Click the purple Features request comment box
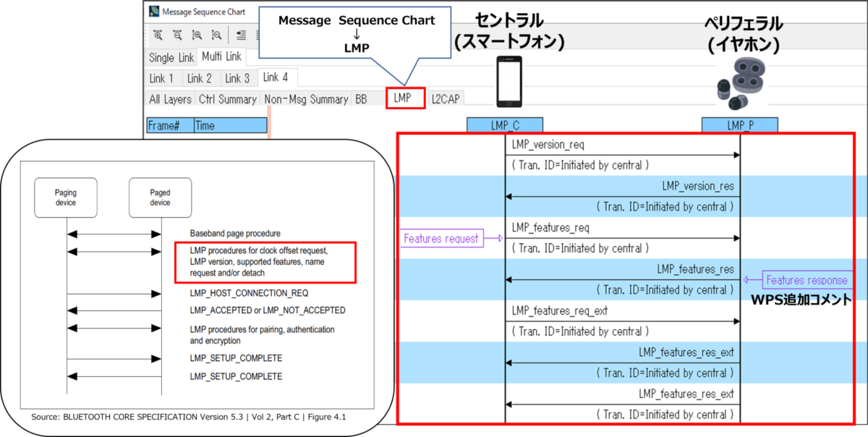 [x=441, y=238]
